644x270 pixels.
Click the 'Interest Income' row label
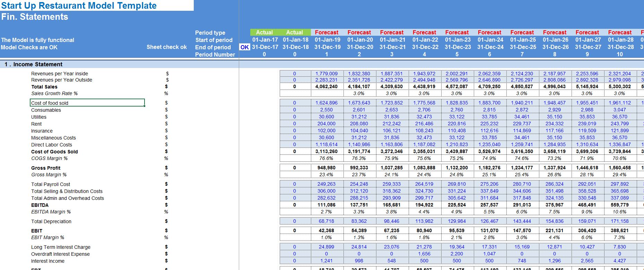[x=48, y=261]
